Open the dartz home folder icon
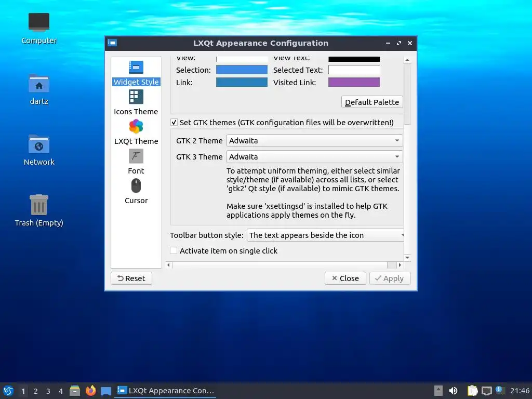Screen dimensions: 532x399 (x=39, y=89)
